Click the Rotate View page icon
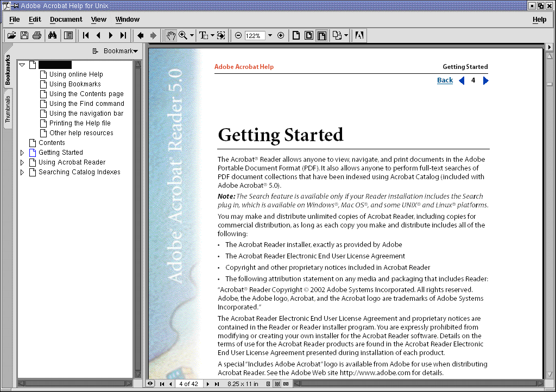 click(x=337, y=35)
